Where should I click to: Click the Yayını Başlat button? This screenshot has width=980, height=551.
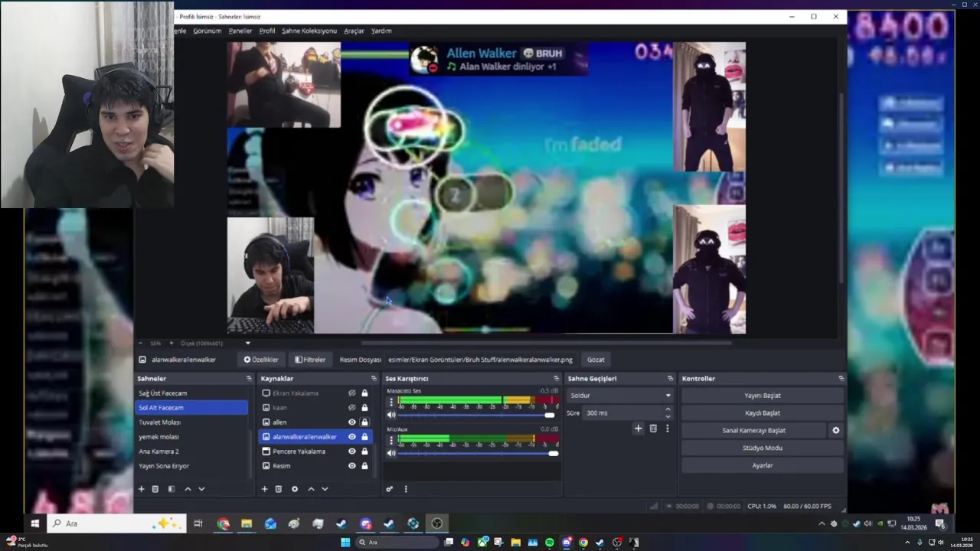tap(763, 396)
